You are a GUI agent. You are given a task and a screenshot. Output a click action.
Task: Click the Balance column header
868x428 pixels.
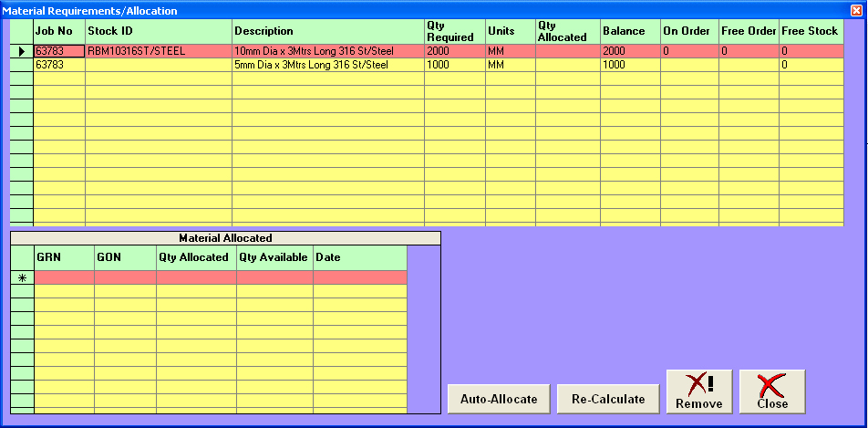tap(631, 32)
